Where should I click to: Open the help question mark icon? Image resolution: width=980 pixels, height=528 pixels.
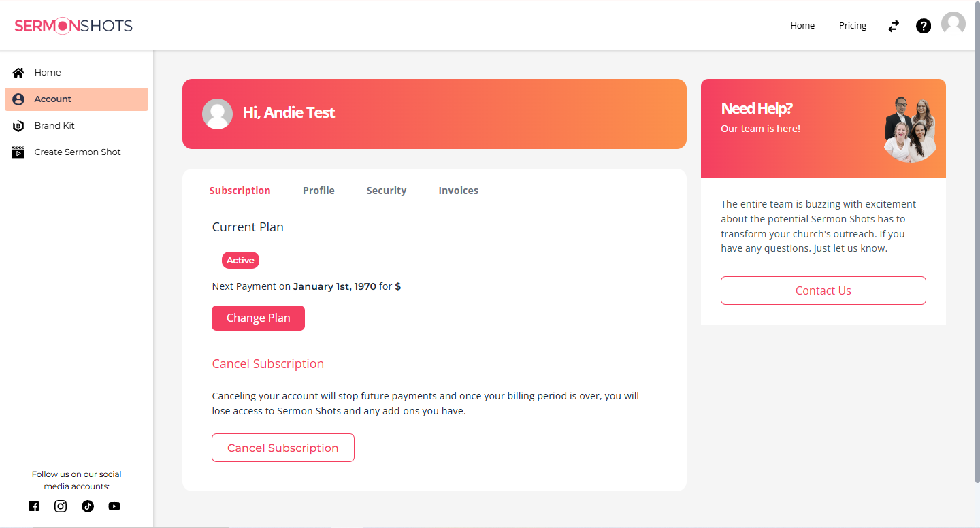tap(924, 26)
